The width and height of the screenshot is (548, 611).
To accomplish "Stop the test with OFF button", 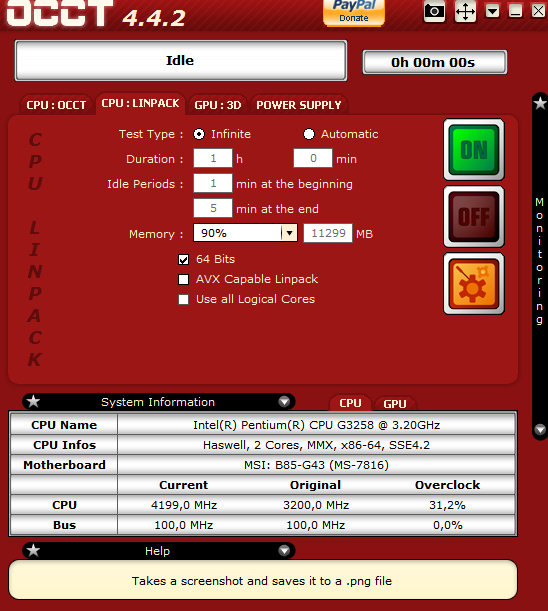I will (474, 217).
